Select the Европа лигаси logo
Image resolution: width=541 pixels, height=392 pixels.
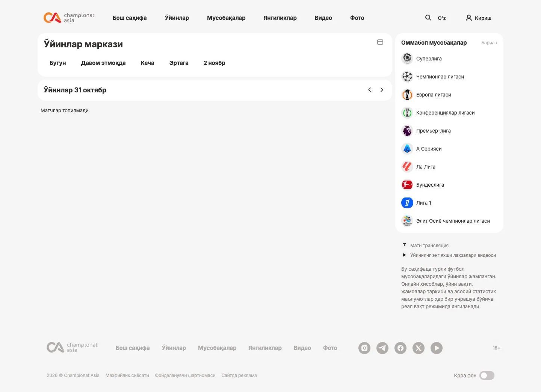tap(407, 95)
